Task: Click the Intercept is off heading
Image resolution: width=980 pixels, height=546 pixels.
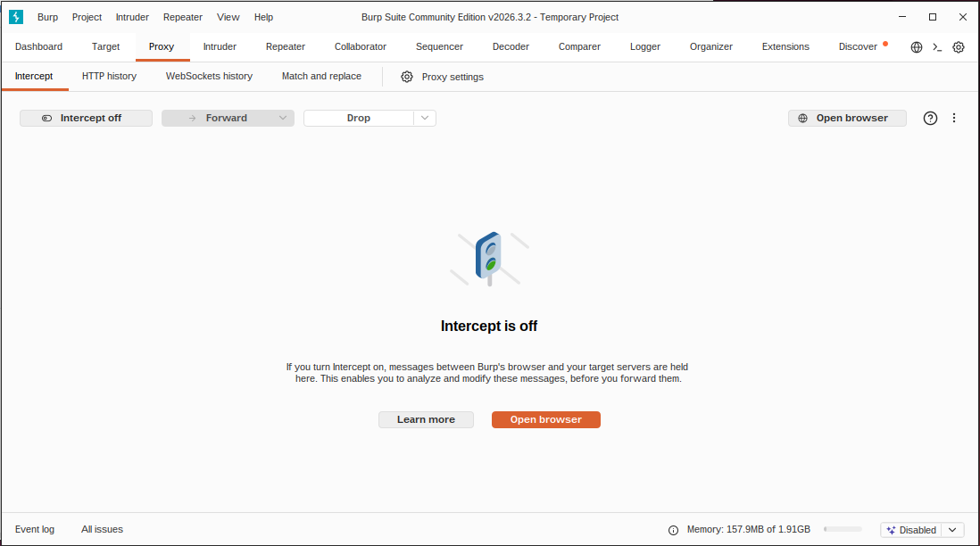Action: (489, 327)
